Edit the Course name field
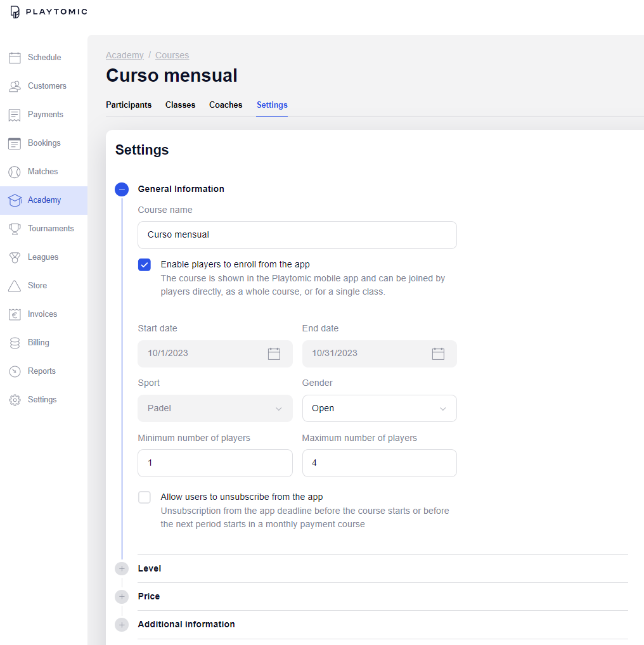This screenshot has width=644, height=645. pyautogui.click(x=297, y=235)
